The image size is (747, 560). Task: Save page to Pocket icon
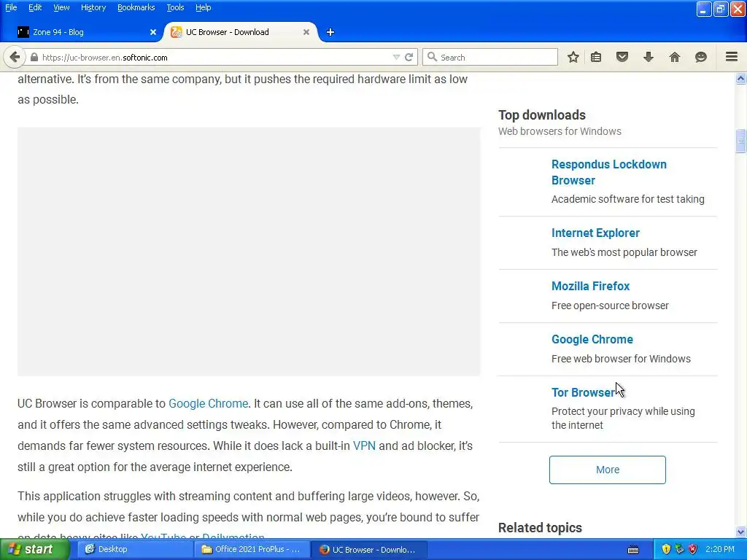point(622,57)
